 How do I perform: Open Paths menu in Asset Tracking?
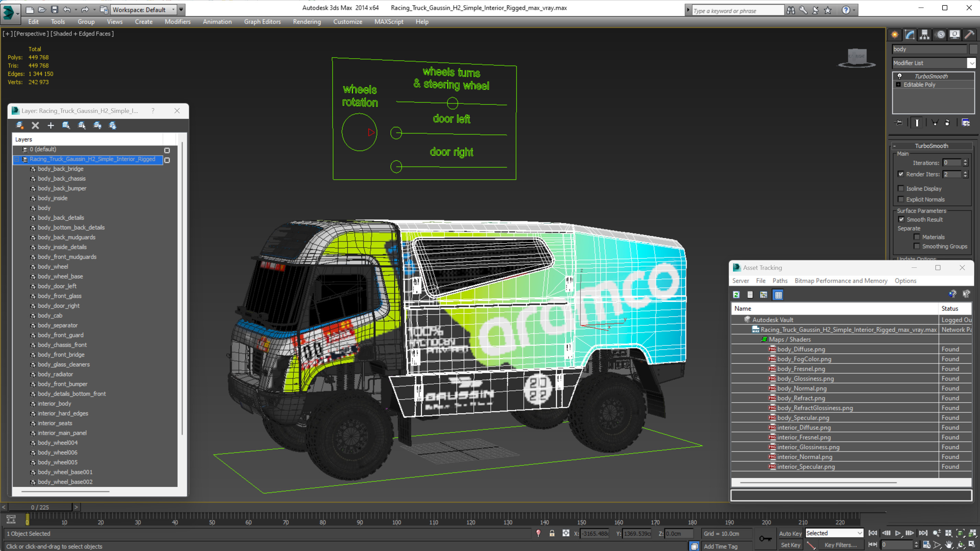point(780,280)
